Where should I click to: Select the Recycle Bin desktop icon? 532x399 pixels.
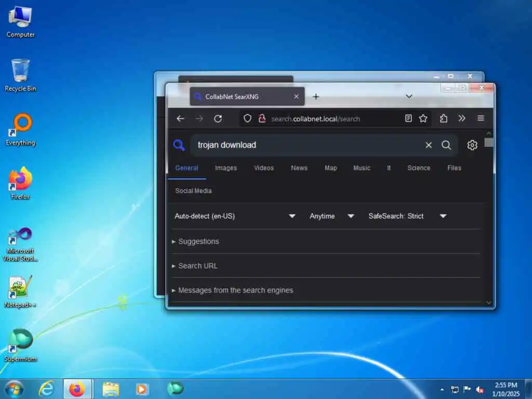[x=20, y=75]
